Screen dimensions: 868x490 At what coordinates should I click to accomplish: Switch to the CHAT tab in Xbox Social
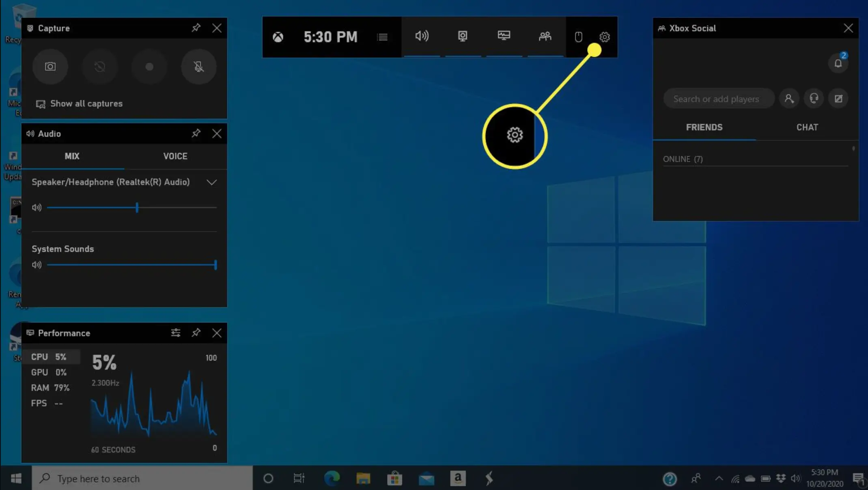pyautogui.click(x=807, y=127)
